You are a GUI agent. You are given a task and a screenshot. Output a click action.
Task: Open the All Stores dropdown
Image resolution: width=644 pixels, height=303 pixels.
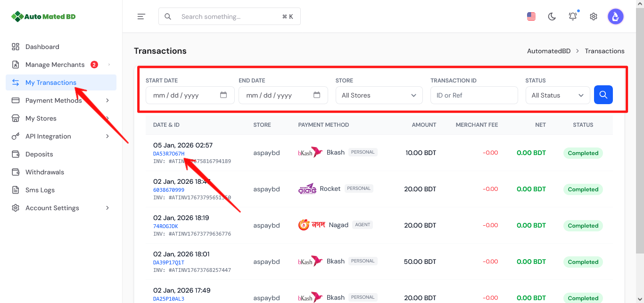click(x=379, y=95)
